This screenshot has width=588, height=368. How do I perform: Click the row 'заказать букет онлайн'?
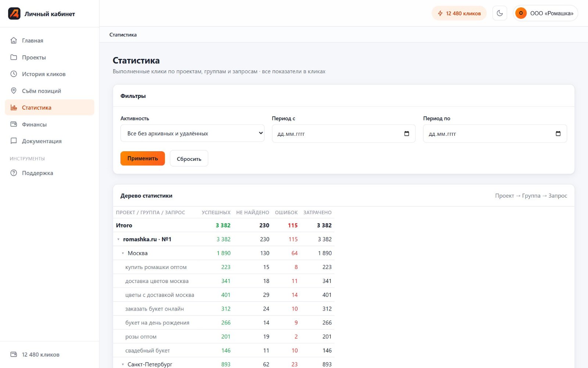point(223,309)
